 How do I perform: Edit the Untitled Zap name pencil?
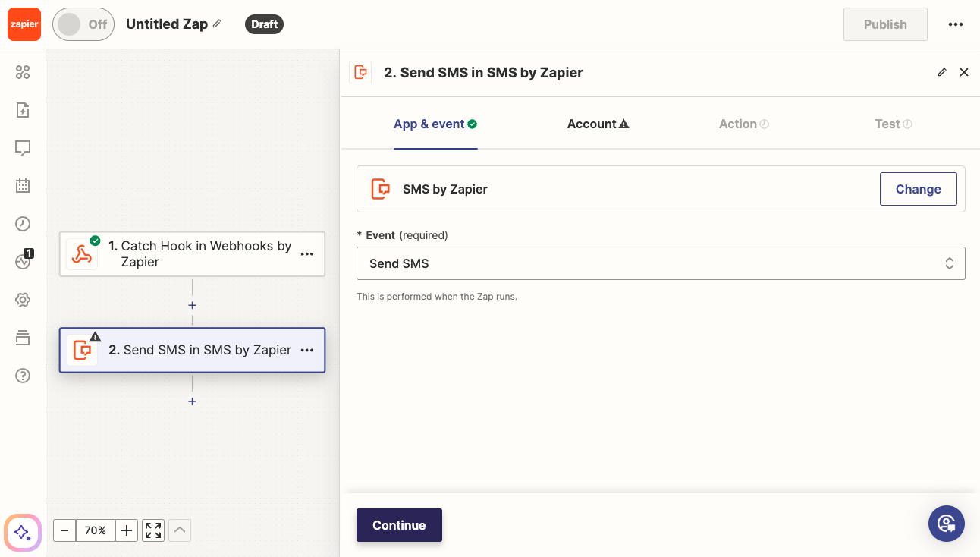[x=217, y=24]
